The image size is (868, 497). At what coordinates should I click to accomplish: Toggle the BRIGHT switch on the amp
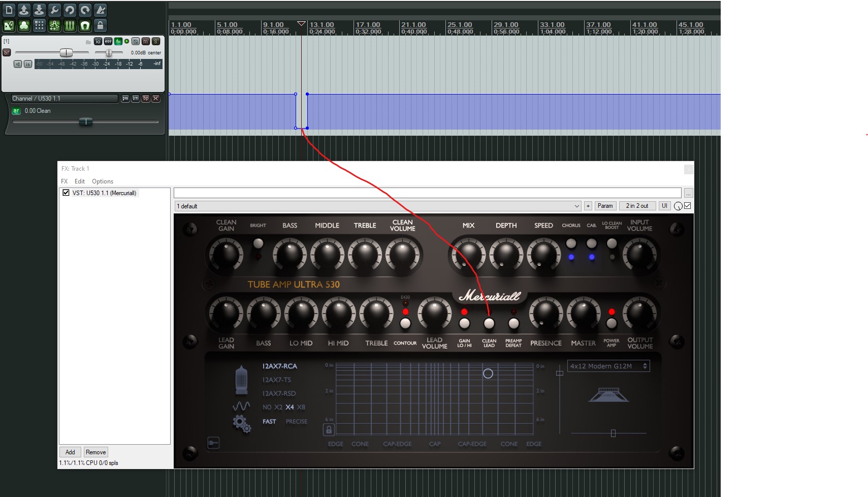258,243
